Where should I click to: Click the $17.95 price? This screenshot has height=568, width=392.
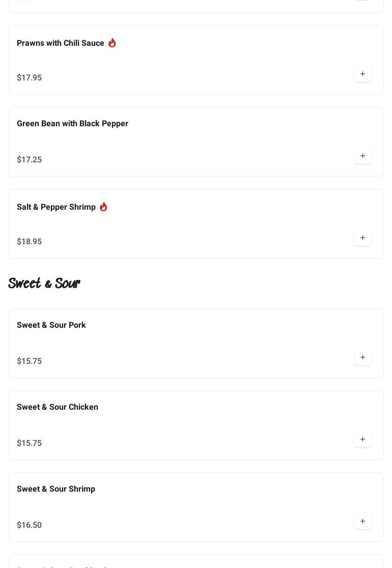29,78
